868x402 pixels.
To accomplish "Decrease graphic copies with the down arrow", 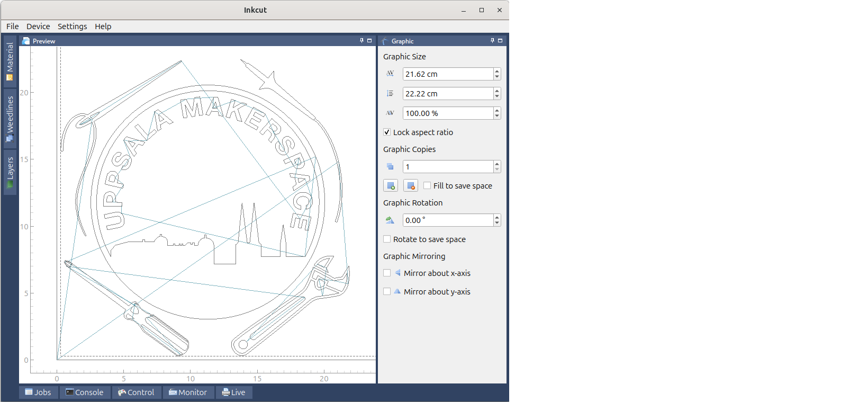I will (497, 170).
